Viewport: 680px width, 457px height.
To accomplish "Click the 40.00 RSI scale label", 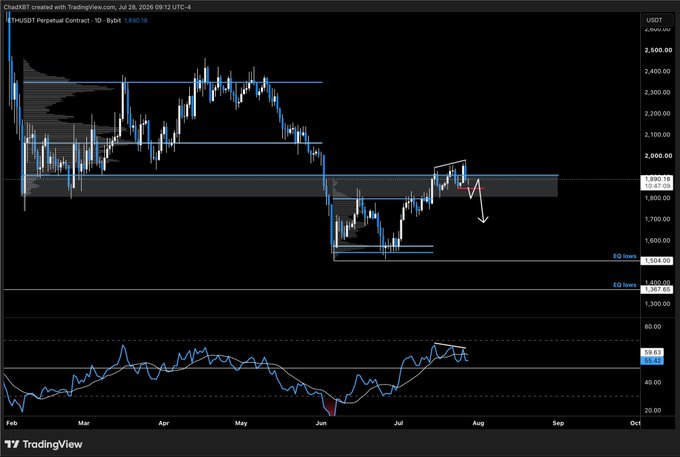I will [653, 382].
